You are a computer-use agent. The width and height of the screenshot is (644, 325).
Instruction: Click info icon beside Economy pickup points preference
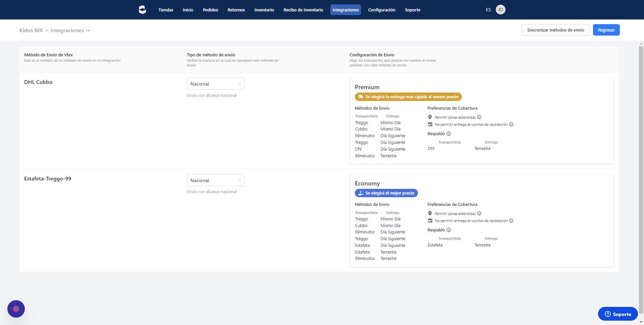[511, 221]
